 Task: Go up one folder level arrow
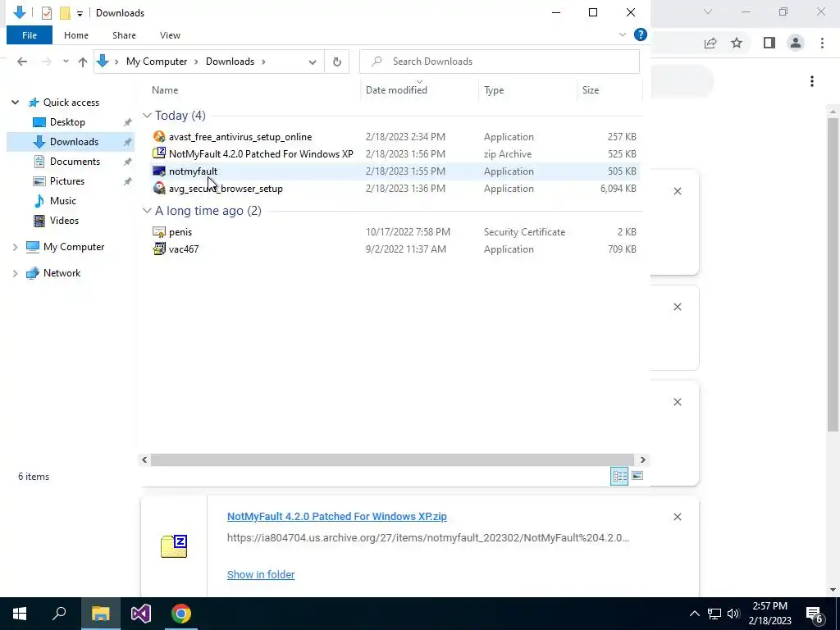(x=83, y=62)
